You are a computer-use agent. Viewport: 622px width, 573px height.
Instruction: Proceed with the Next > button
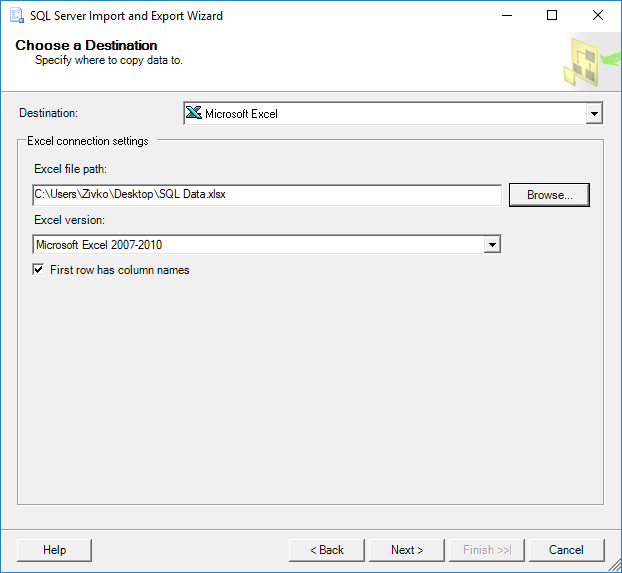407,550
